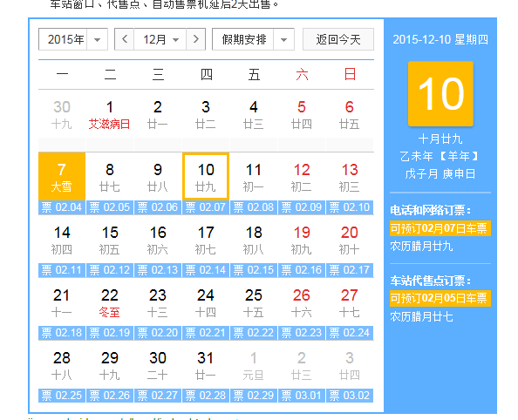Click ticket label 票 02.04
The width and height of the screenshot is (518, 420).
[x=62, y=207]
